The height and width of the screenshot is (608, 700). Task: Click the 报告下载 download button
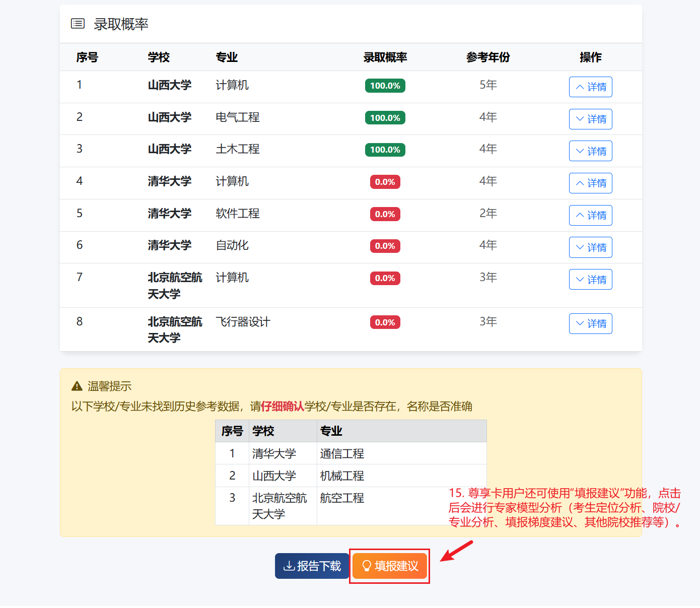[x=312, y=566]
